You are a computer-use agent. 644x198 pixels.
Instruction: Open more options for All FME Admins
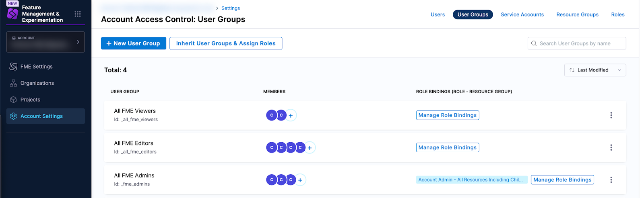611,180
